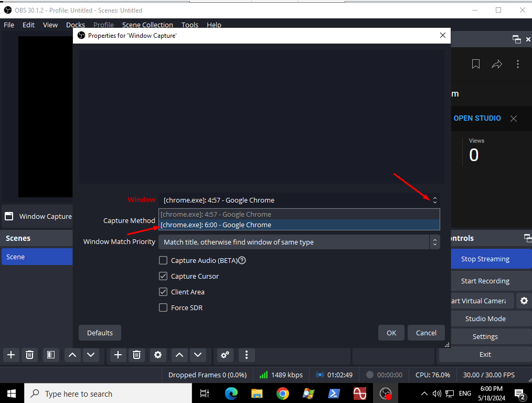Open the Scene Collection menu

pos(147,25)
